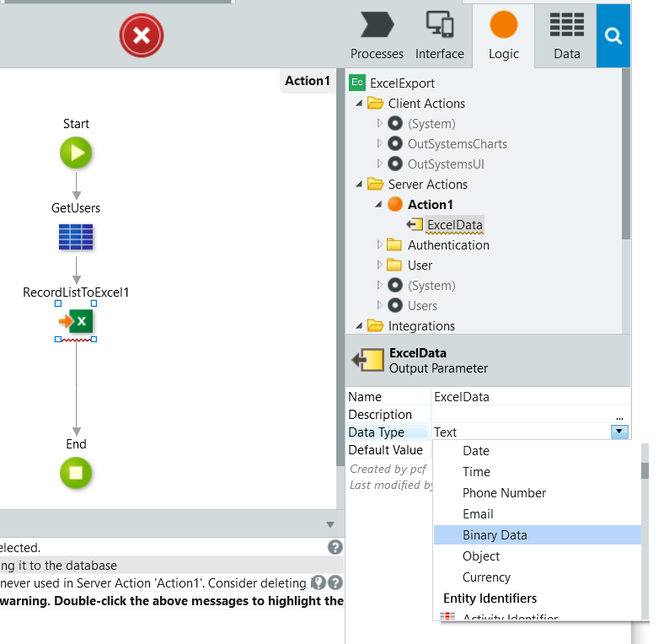
Task: Select the Start node in flow
Action: [x=76, y=153]
